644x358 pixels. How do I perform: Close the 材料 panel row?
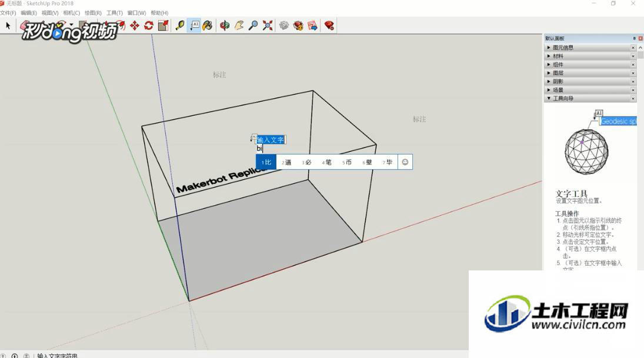pos(633,56)
